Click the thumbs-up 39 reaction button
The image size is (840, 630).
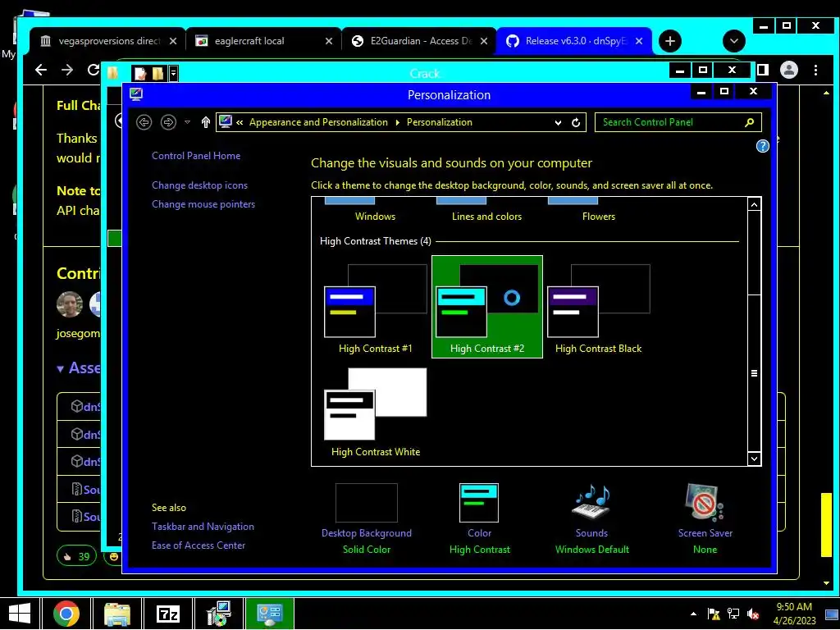click(76, 556)
